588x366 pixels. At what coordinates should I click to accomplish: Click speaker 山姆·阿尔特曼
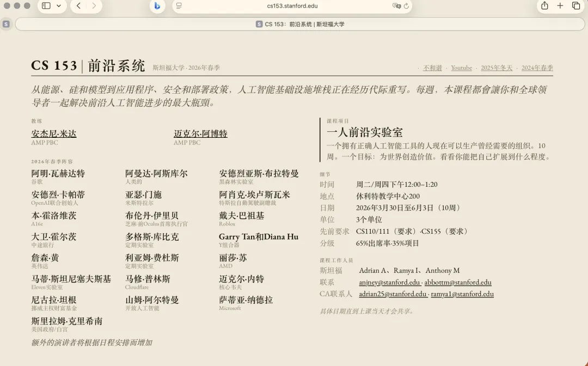152,300
